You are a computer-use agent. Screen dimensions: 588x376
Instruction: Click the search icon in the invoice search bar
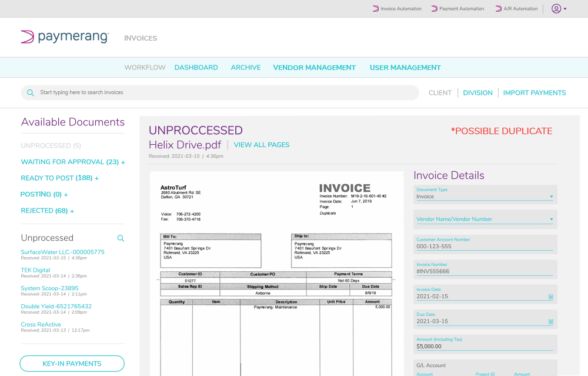tap(31, 92)
